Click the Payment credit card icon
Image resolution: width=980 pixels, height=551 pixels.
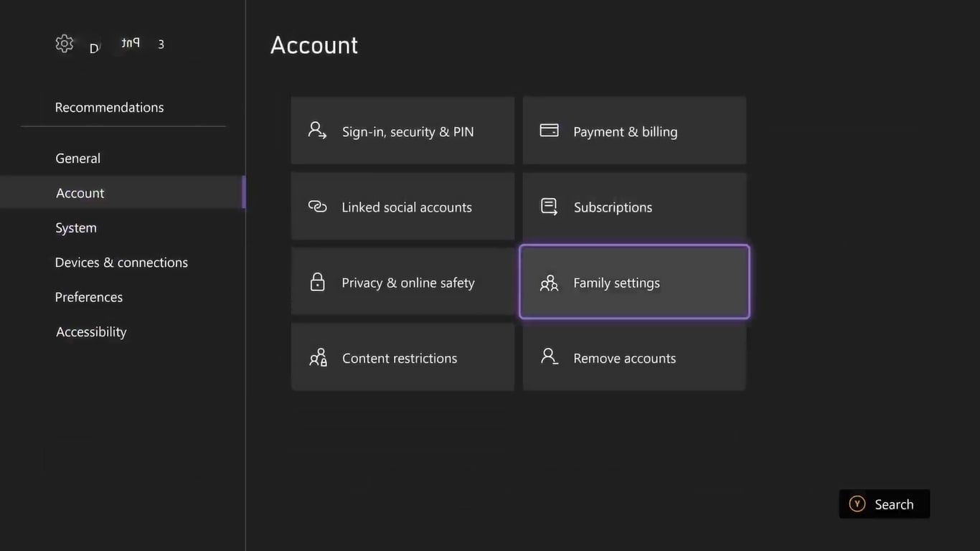point(549,131)
